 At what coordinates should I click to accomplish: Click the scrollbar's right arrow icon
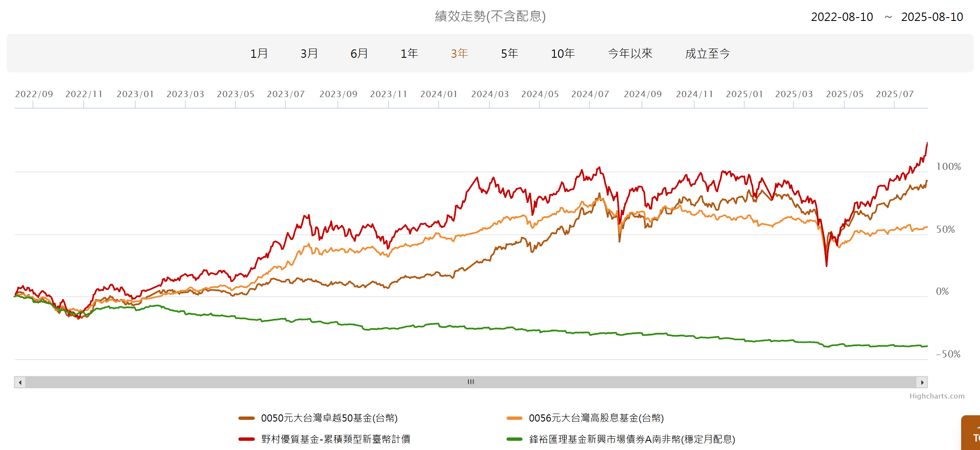[x=923, y=382]
